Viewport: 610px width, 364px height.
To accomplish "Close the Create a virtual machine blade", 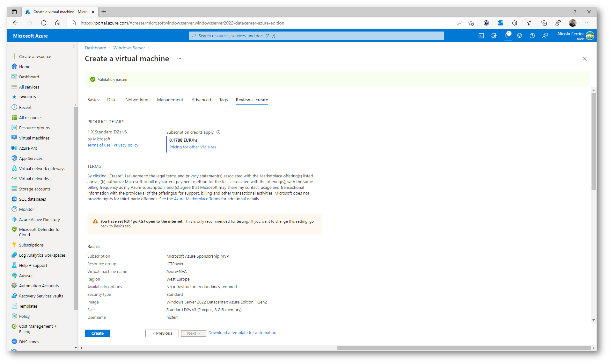I will pyautogui.click(x=585, y=59).
